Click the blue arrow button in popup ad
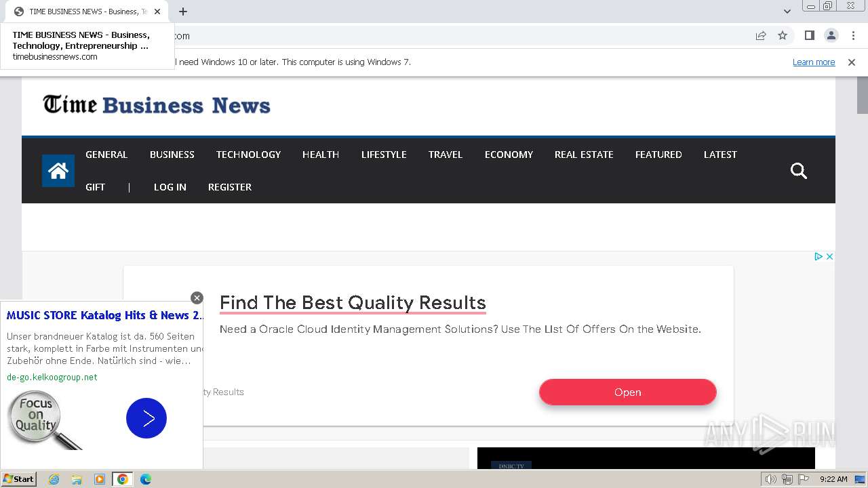Viewport: 868px width, 488px height. 146,418
